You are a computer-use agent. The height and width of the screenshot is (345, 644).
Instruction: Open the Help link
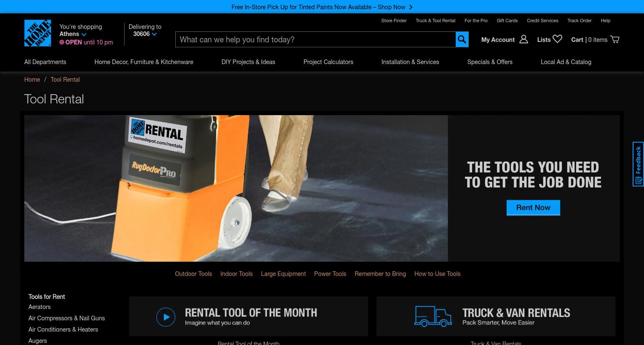(x=605, y=21)
